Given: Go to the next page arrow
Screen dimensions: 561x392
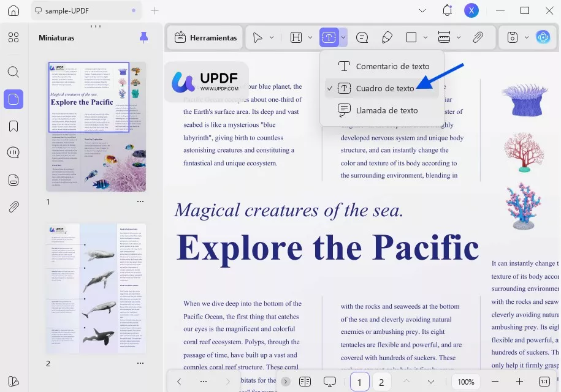Looking at the screenshot, I should [x=431, y=382].
